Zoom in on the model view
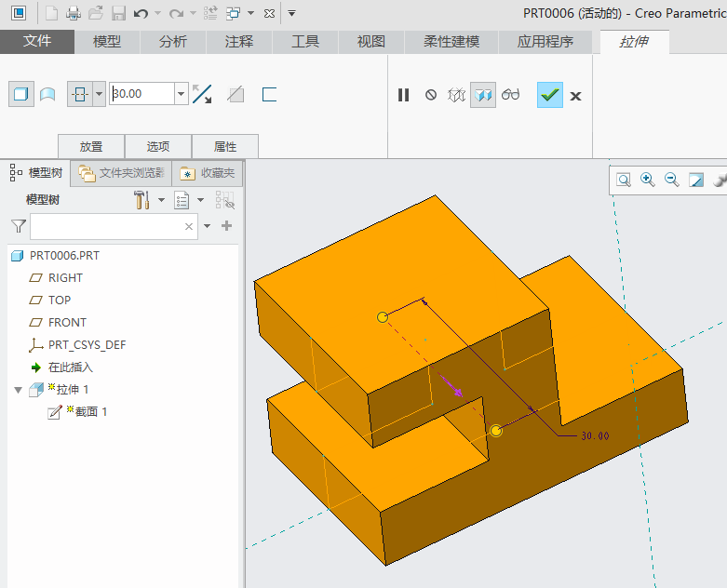727x588 pixels. pos(648,180)
